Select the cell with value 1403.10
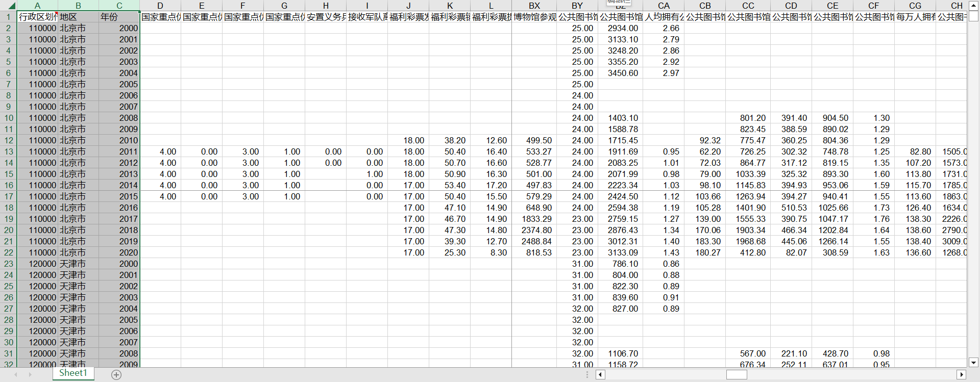This screenshot has height=382, width=980. [620, 118]
